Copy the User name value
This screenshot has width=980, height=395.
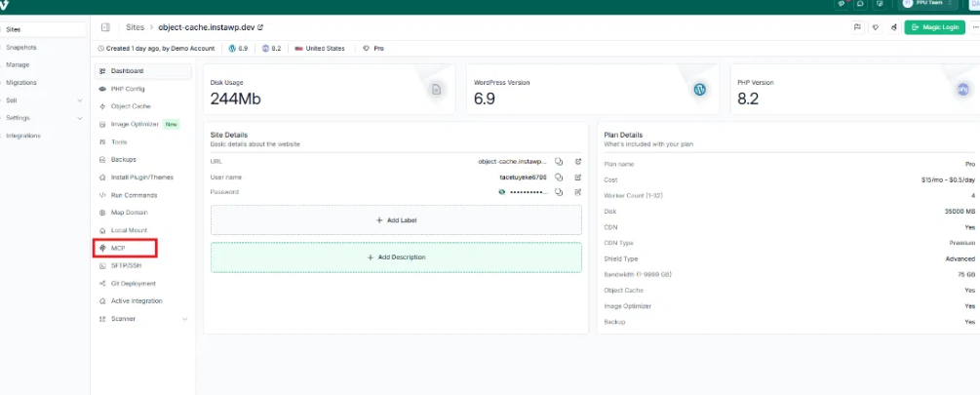[x=560, y=177]
